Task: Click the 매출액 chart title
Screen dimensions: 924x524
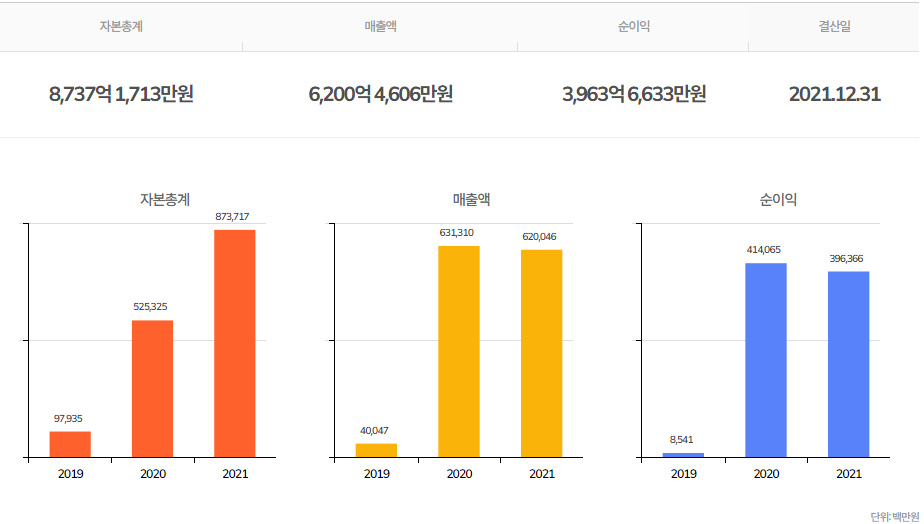Action: click(x=471, y=200)
